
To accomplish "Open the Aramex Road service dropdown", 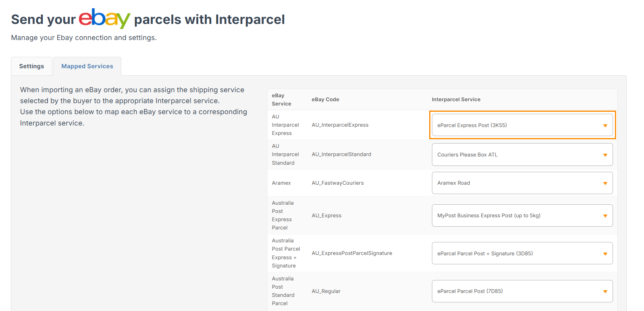I will click(522, 183).
